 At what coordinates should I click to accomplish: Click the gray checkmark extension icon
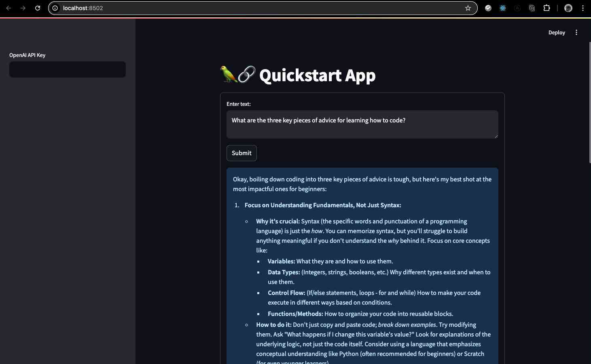click(488, 8)
